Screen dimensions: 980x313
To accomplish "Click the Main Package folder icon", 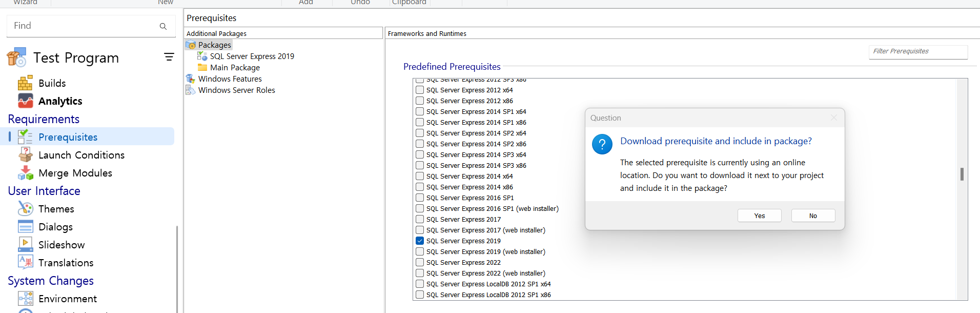I will (x=202, y=68).
